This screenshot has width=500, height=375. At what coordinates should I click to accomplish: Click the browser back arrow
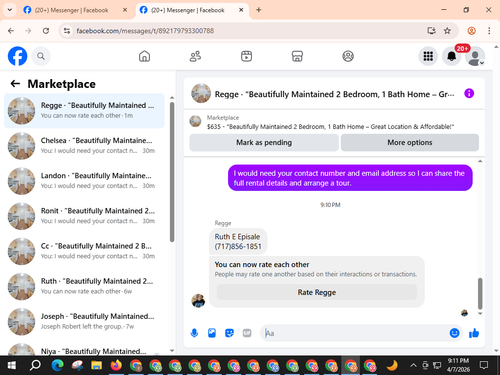11,31
